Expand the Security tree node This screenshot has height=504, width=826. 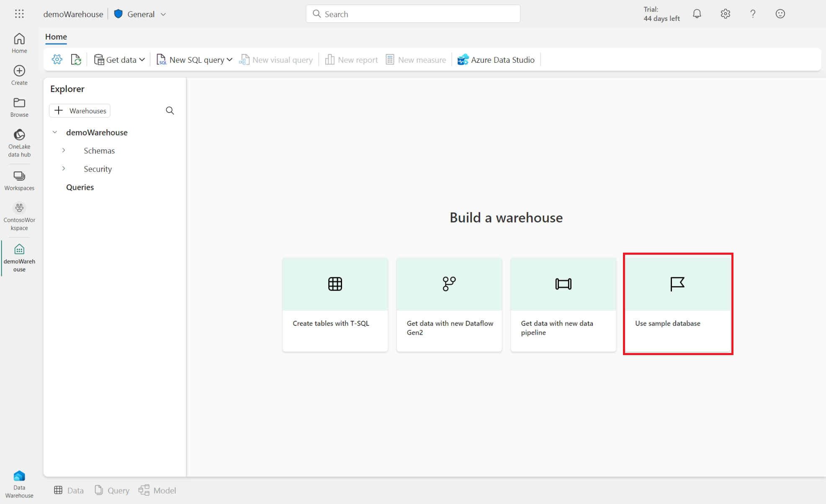(64, 169)
